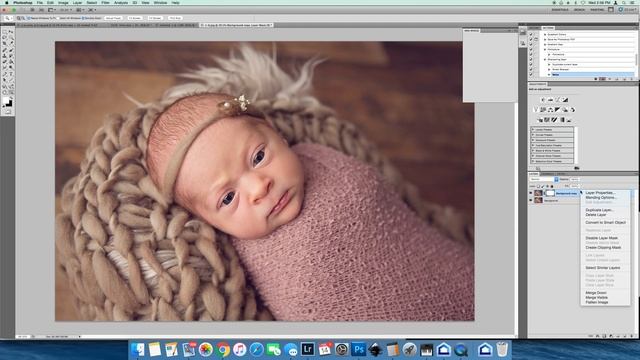The image size is (640, 360).
Task: Expand Black & White Presets list
Action: coord(533,151)
